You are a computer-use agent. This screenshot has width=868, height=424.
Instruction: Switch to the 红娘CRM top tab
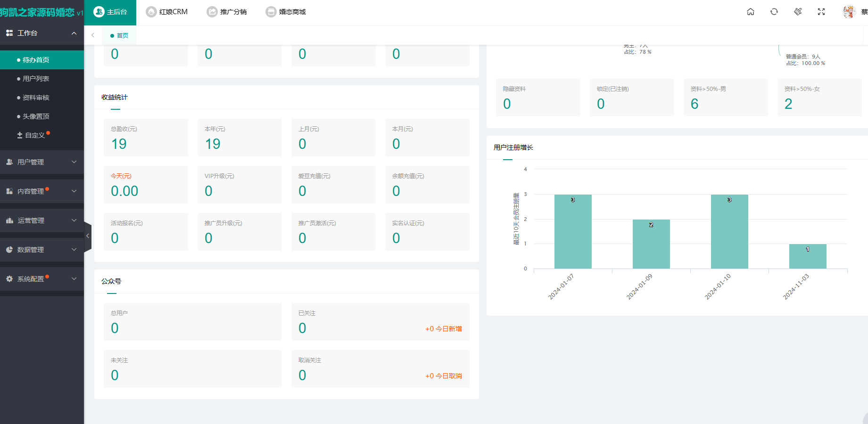coord(167,12)
